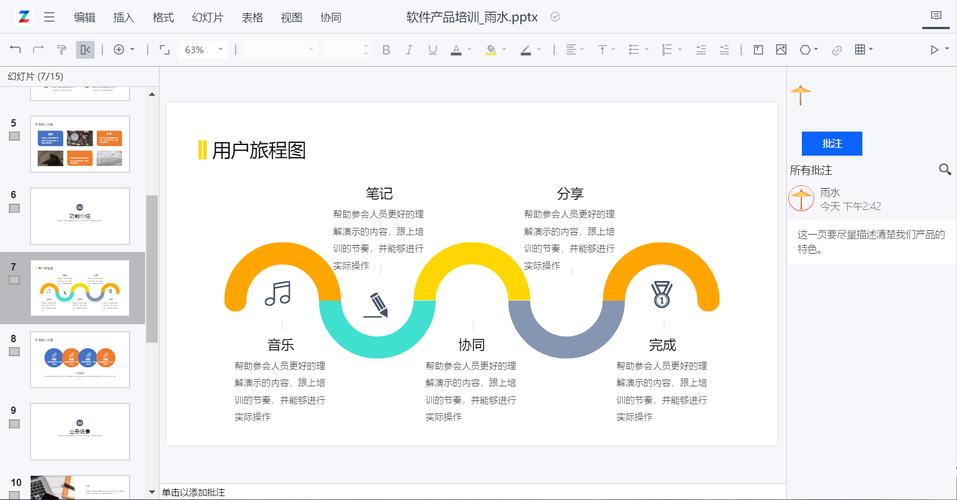Apply the line color pencil
Image resolution: width=957 pixels, height=500 pixels.
point(525,49)
